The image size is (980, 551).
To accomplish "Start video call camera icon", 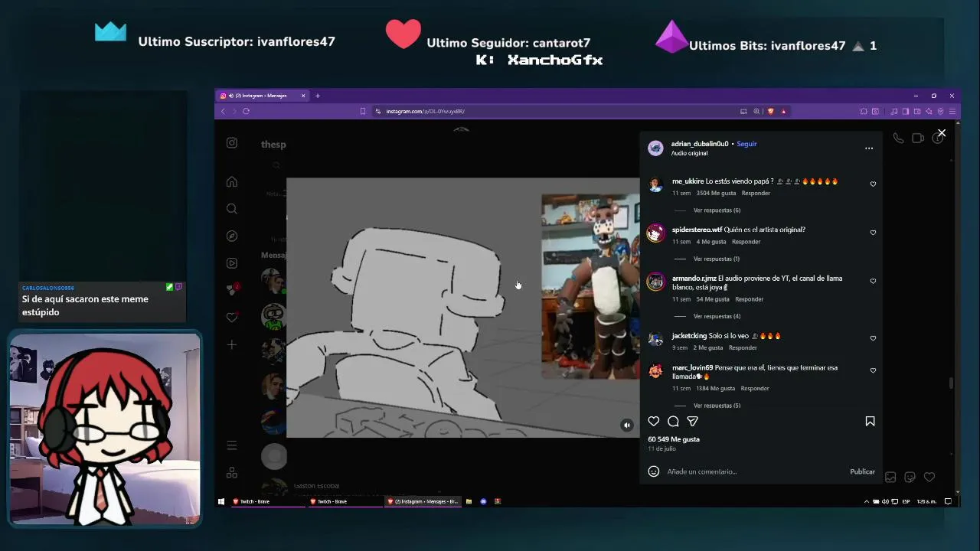I will (918, 138).
